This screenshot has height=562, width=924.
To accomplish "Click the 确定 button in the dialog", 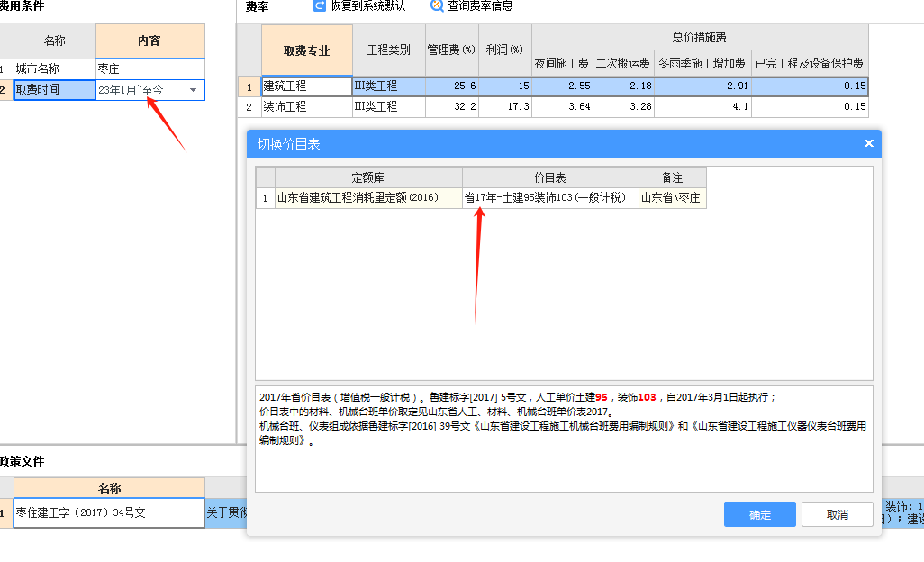I will coord(759,514).
